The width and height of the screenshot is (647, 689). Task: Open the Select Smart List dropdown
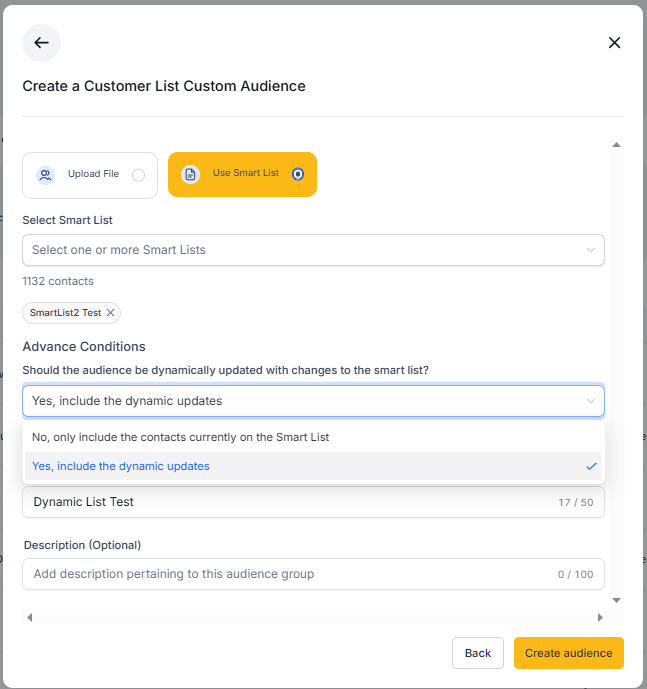[313, 250]
